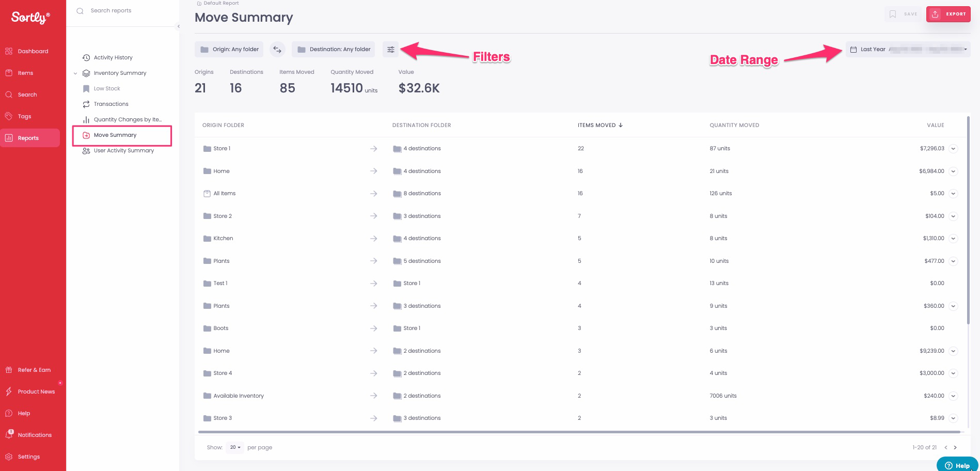This screenshot has height=471, width=980.
Task: Expand the Store 1 row with 4 destinations
Action: point(953,149)
